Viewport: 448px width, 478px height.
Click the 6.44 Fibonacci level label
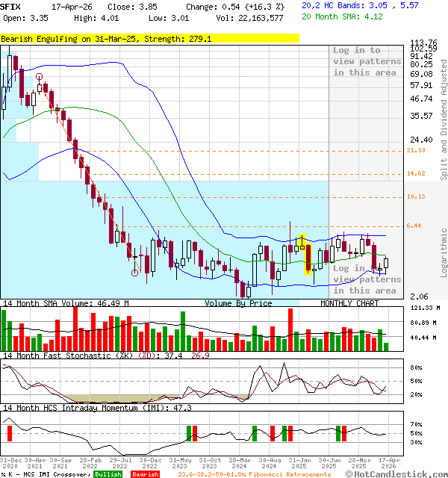(413, 226)
